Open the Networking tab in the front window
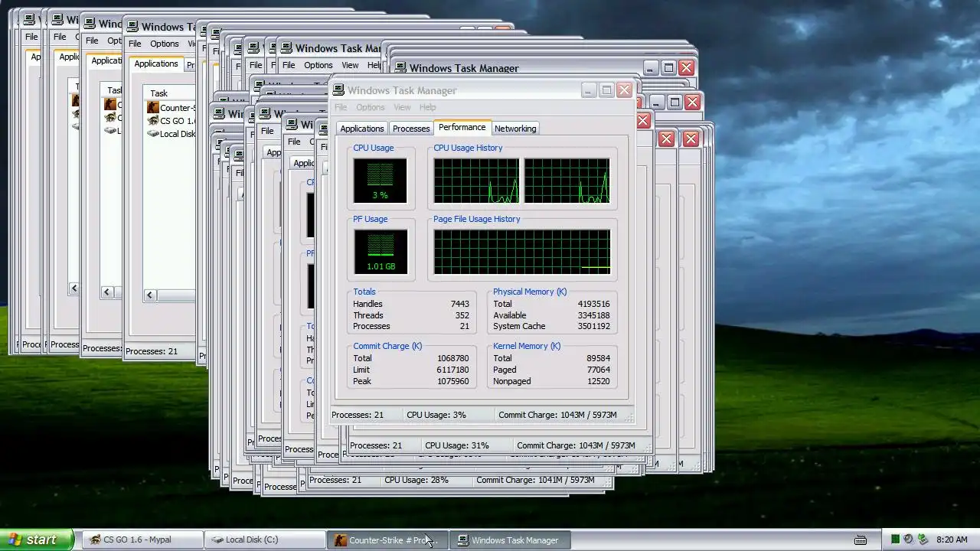Viewport: 980px width, 551px height. pos(515,129)
